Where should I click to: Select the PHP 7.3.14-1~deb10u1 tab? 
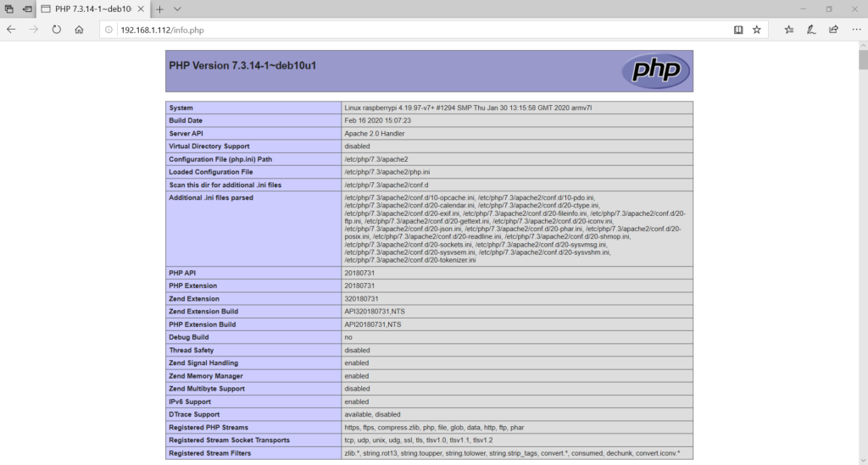pyautogui.click(x=85, y=8)
